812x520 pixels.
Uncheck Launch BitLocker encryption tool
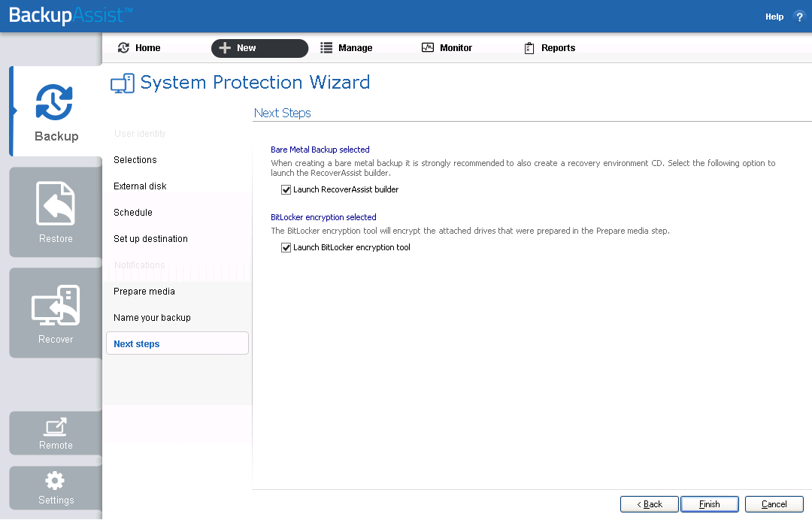pos(286,248)
